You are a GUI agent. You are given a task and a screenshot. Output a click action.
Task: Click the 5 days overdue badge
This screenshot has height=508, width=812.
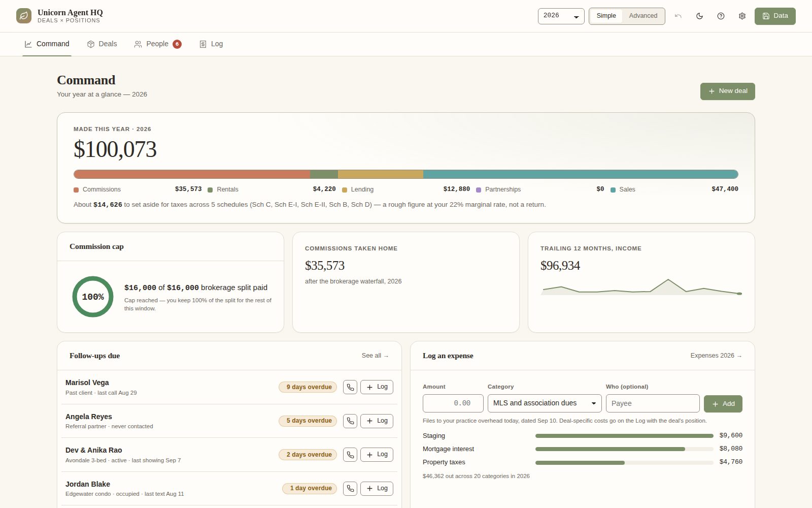308,421
